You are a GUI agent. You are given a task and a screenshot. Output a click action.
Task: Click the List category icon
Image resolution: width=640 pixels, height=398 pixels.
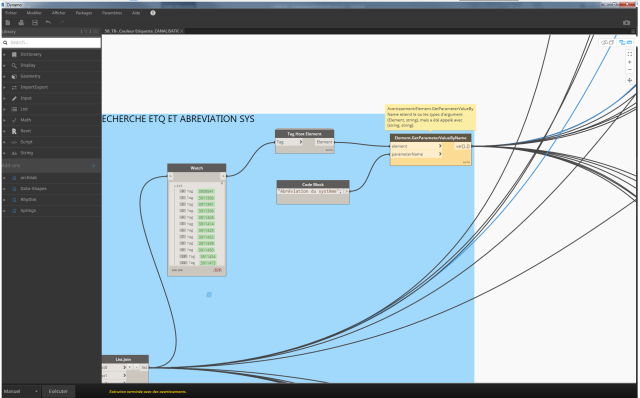tap(14, 109)
